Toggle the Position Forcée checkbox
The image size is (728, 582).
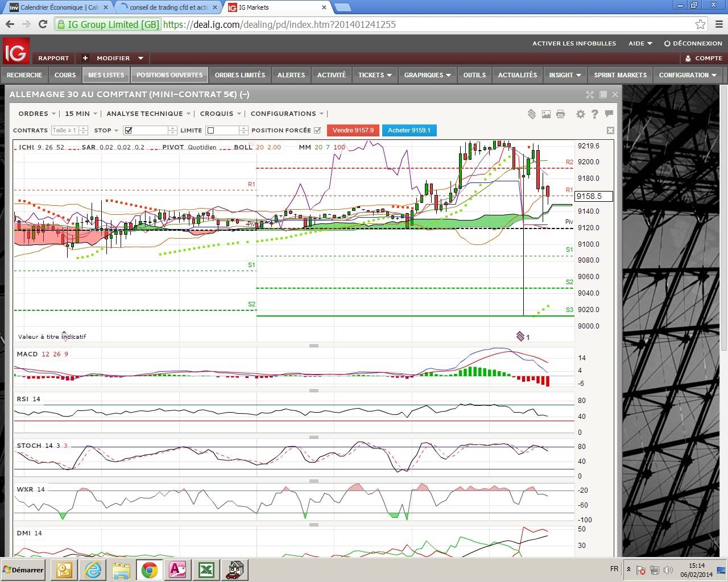tap(317, 130)
